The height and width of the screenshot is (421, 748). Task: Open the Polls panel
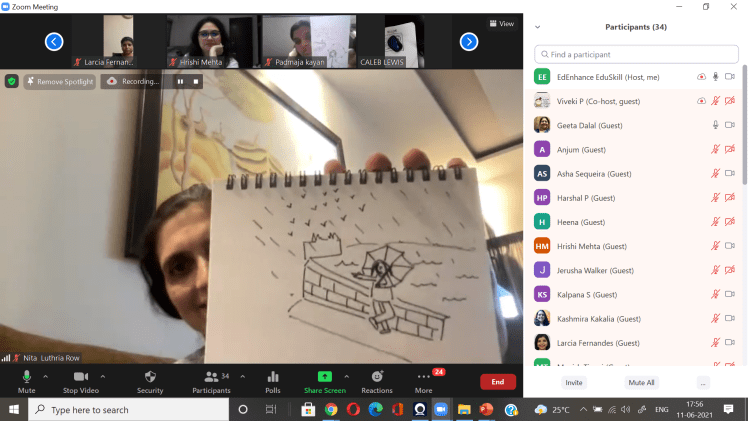click(x=273, y=377)
